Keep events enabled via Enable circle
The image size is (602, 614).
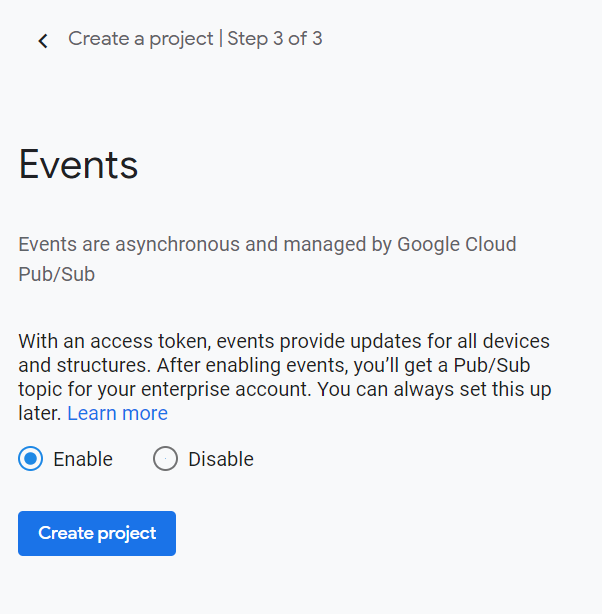click(x=31, y=459)
